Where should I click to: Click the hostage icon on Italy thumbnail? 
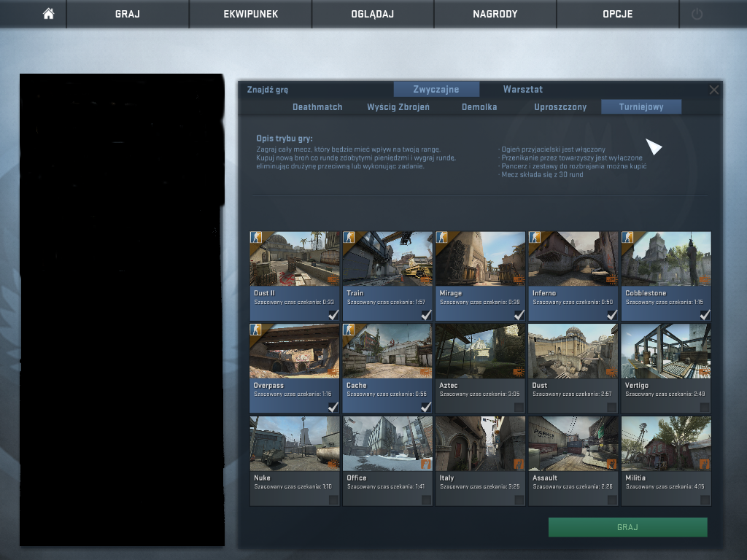519,464
